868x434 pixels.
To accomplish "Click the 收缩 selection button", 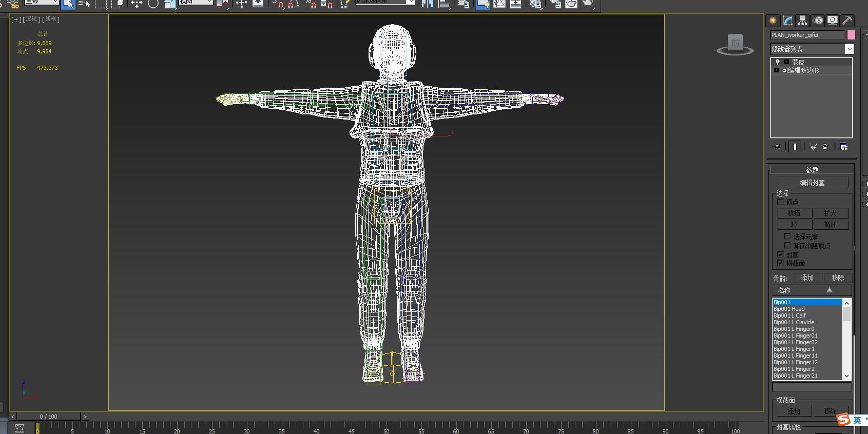I will point(794,213).
